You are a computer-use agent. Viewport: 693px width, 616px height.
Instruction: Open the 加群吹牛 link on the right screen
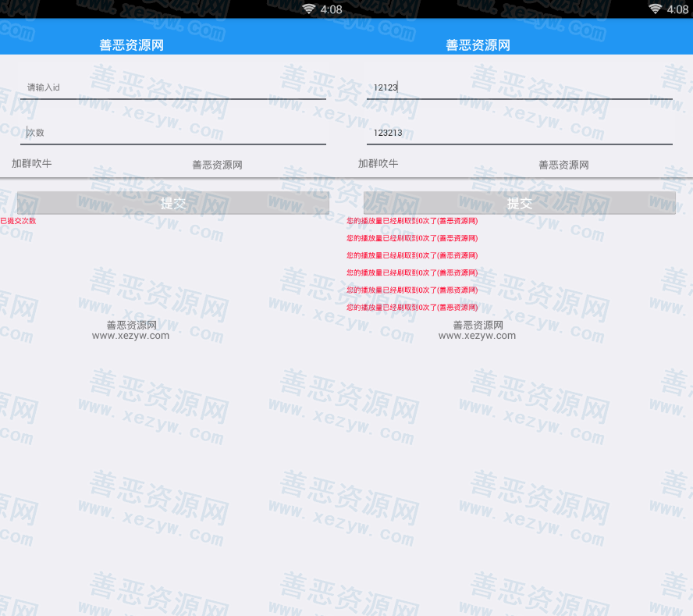[378, 164]
